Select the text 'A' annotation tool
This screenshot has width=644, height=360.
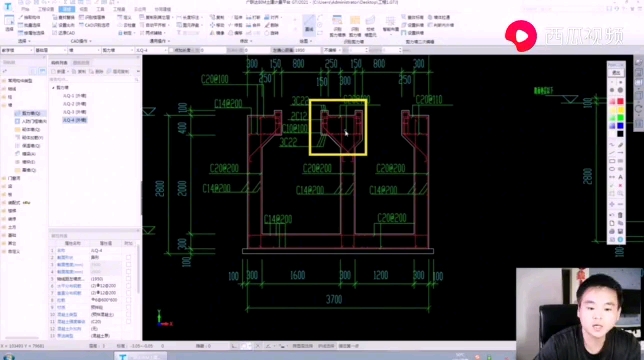(x=620, y=177)
